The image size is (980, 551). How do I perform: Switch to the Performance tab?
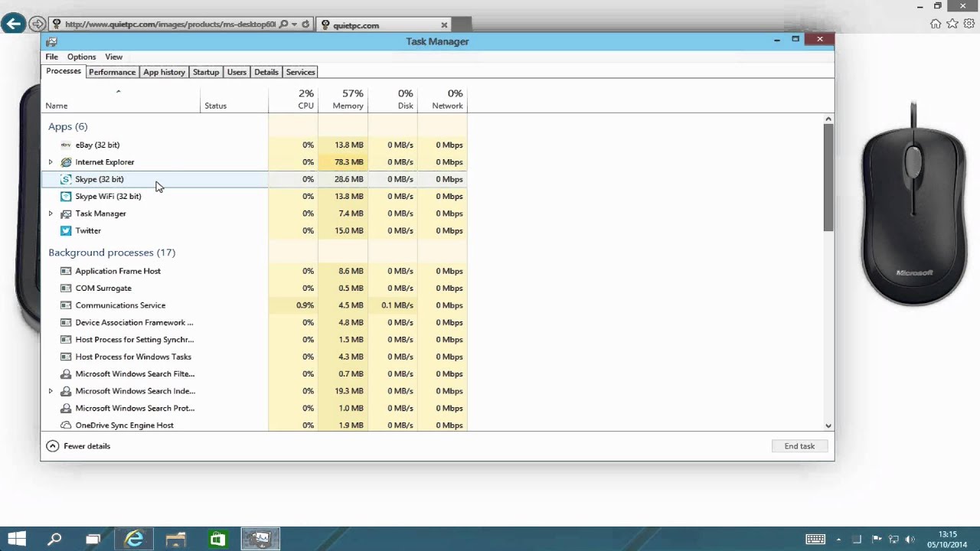[x=112, y=72]
